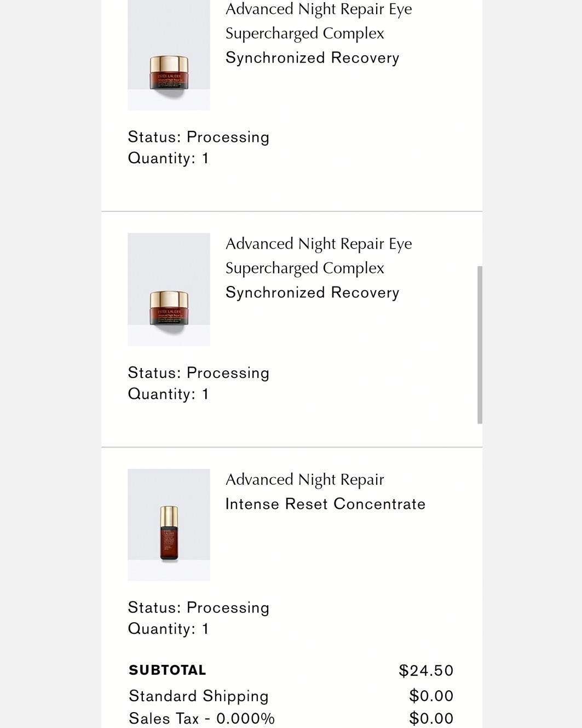Image resolution: width=582 pixels, height=728 pixels.
Task: Open the Intense Reset Concentrate bottle image
Action: pyautogui.click(x=169, y=525)
